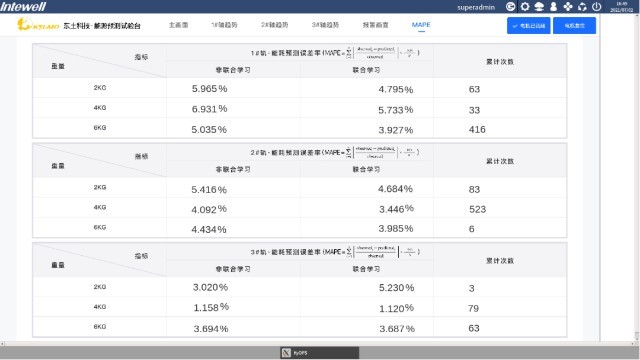640x360 pixels.
Task: Click the blue button with the check mark
Action: (529, 26)
